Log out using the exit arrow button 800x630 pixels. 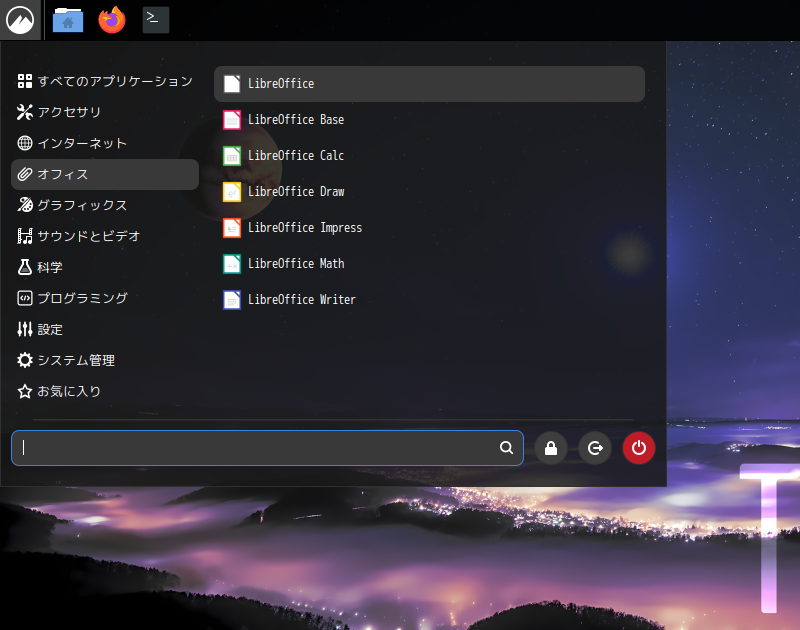(595, 448)
